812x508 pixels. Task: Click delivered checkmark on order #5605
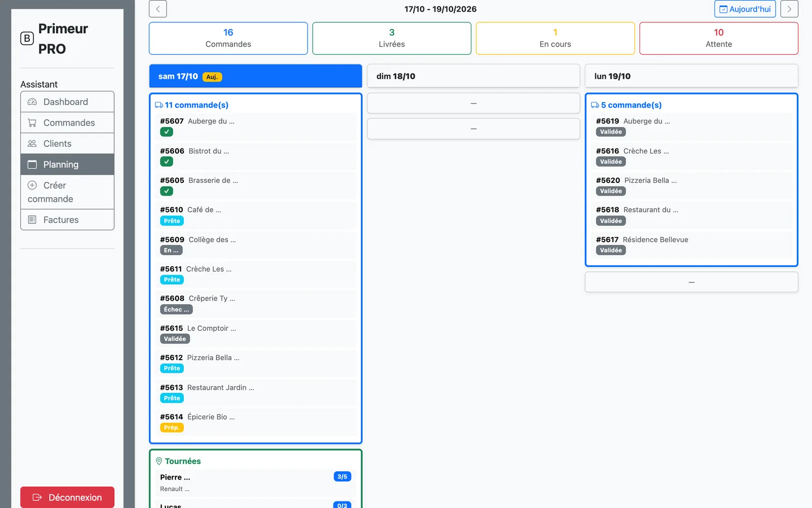pyautogui.click(x=166, y=191)
